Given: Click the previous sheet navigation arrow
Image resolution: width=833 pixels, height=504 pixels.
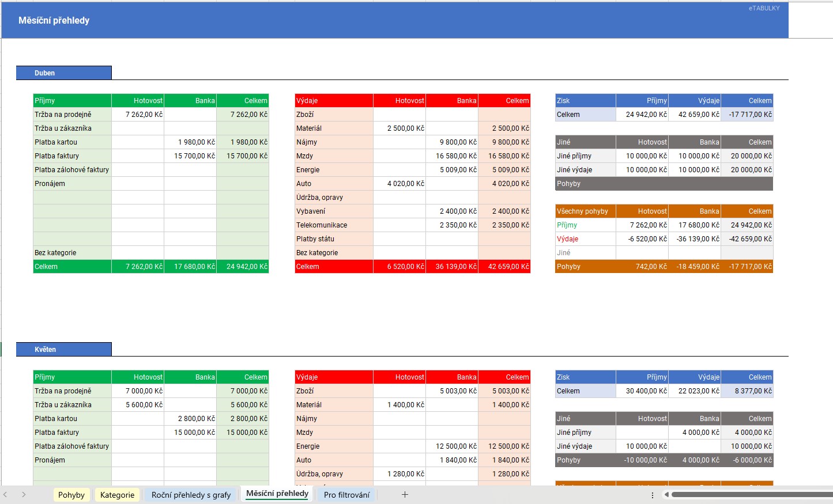Looking at the screenshot, I should pyautogui.click(x=6, y=495).
